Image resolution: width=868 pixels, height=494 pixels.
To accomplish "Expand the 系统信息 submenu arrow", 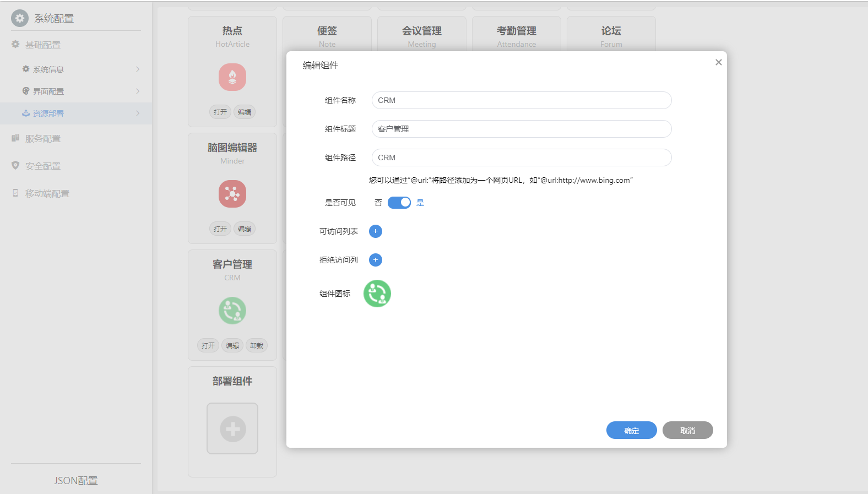I will (x=138, y=69).
